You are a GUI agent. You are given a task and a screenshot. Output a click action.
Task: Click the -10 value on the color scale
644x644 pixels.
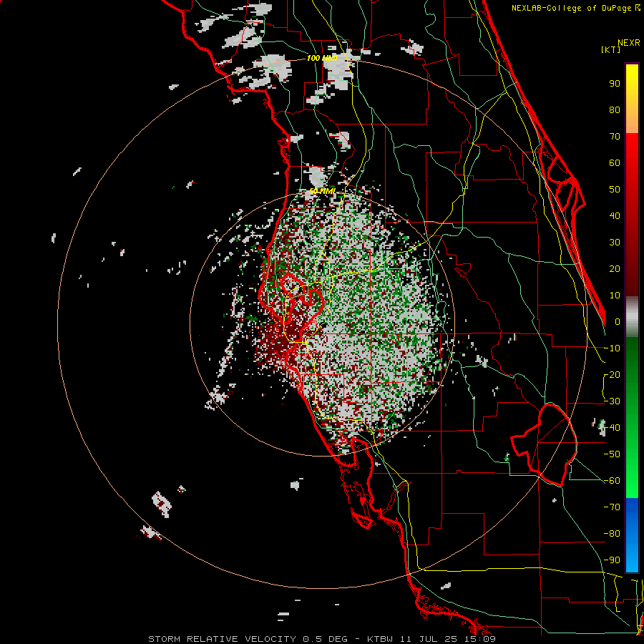[612, 348]
